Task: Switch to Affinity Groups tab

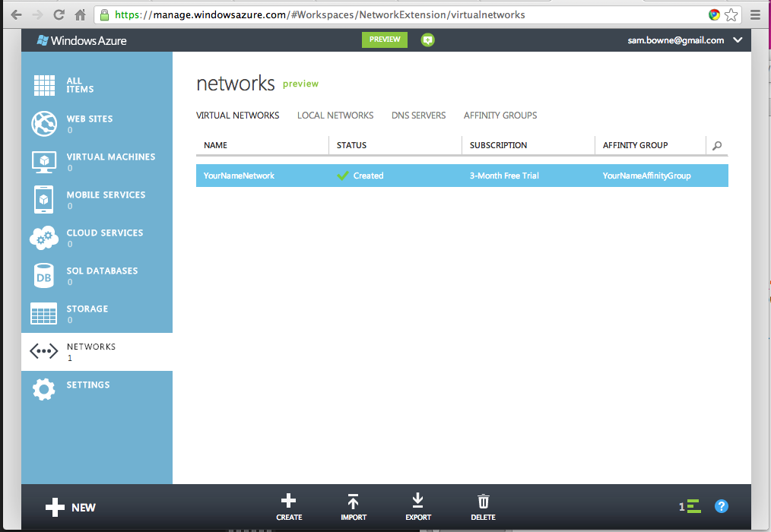Action: click(500, 116)
